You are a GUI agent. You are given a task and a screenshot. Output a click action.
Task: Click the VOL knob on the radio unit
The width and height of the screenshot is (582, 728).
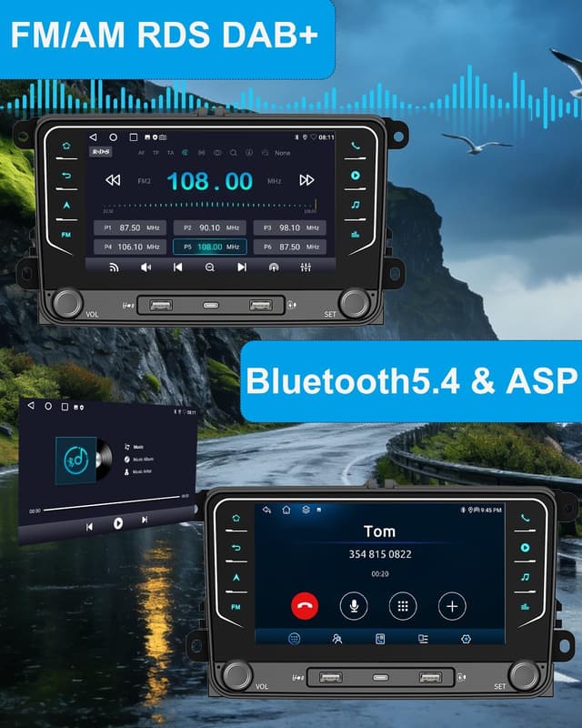click(x=67, y=303)
